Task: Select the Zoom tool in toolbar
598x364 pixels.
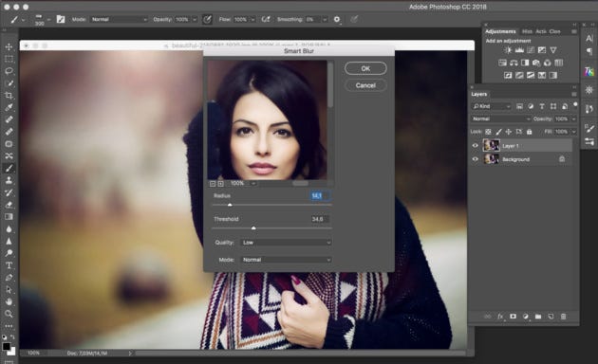Action: pos(9,314)
